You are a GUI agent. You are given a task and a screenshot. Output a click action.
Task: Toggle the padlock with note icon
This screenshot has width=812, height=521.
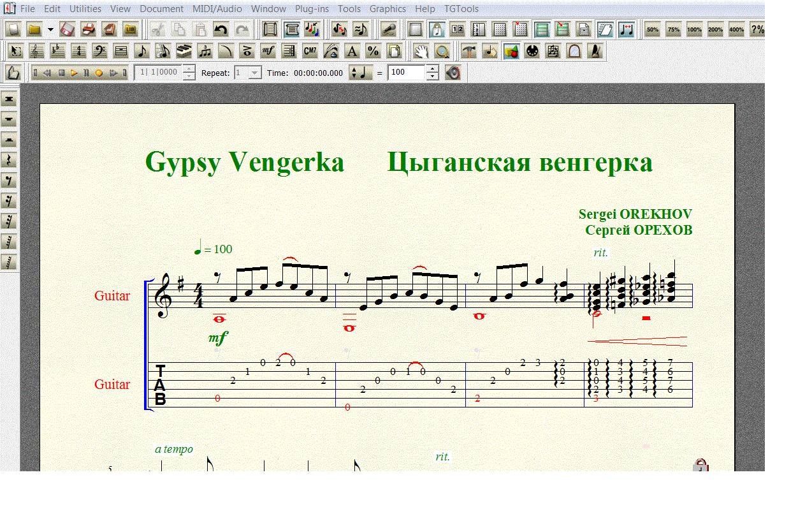click(437, 29)
